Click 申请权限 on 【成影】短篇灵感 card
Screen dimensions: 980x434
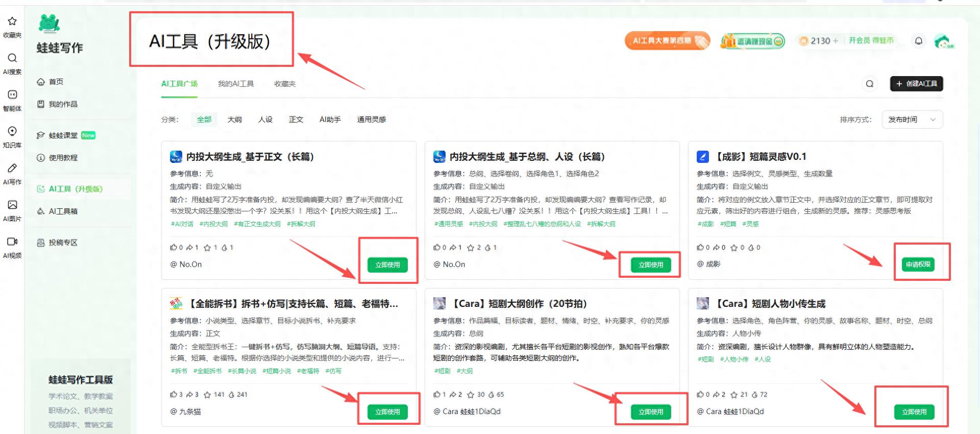pyautogui.click(x=918, y=264)
